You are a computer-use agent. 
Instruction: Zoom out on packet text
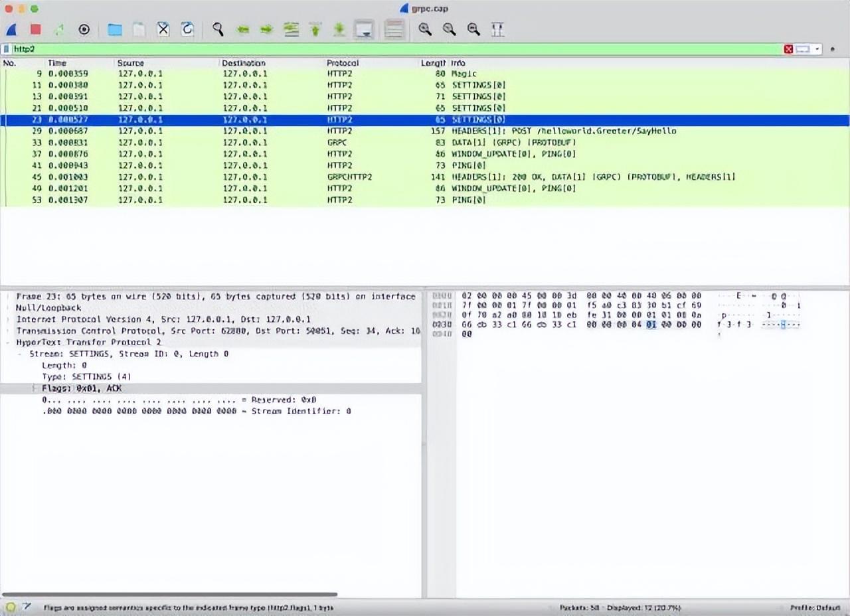tap(450, 29)
